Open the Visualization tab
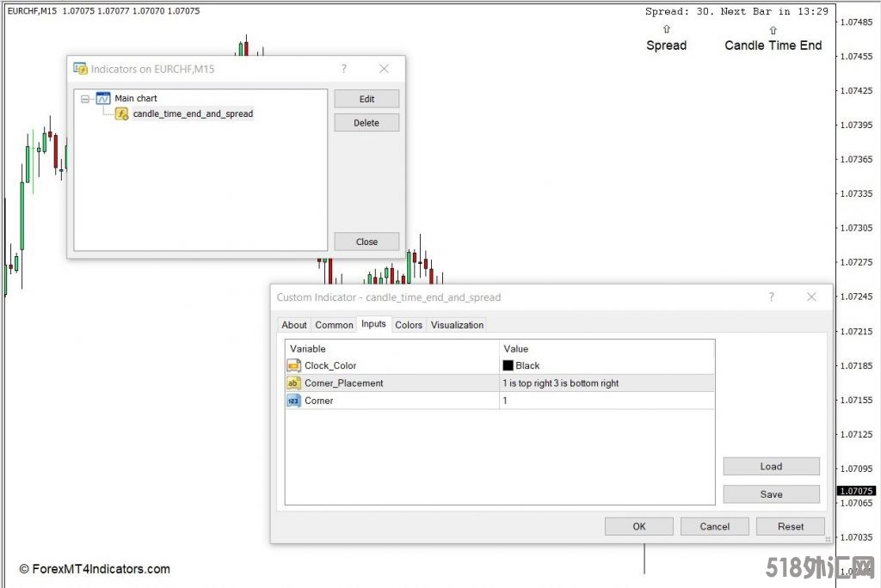The height and width of the screenshot is (588, 881). tap(457, 325)
